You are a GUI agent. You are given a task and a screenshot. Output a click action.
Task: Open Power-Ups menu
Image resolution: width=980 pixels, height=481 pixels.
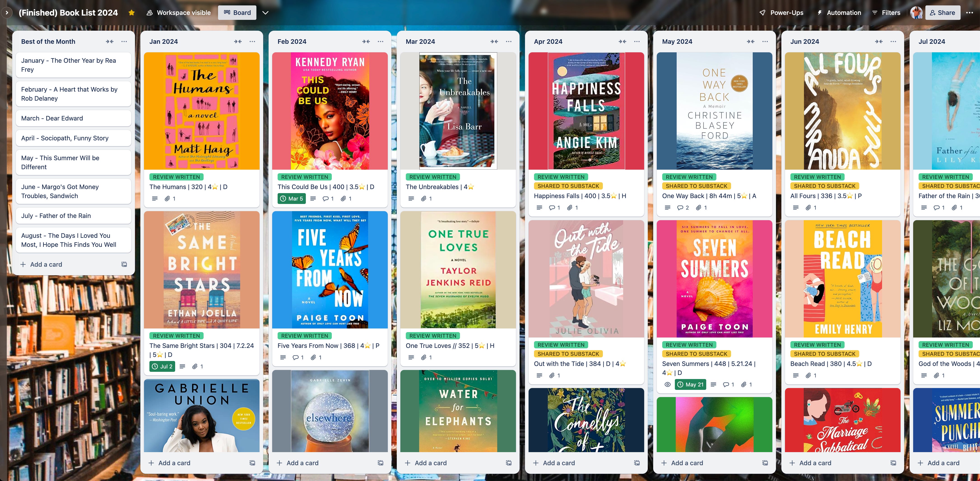pos(781,13)
